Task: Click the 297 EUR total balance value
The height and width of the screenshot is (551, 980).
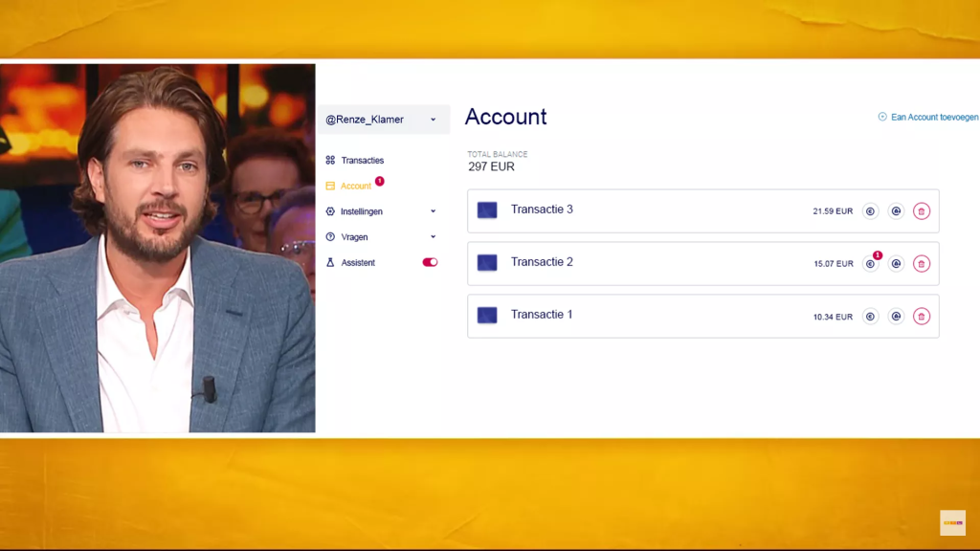Action: pyautogui.click(x=491, y=166)
